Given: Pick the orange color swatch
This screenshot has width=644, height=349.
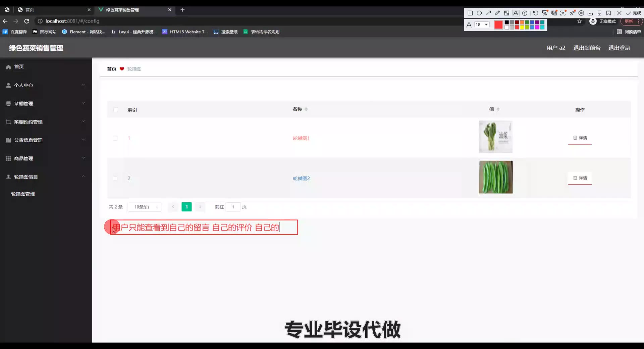Looking at the screenshot, I should point(522,22).
